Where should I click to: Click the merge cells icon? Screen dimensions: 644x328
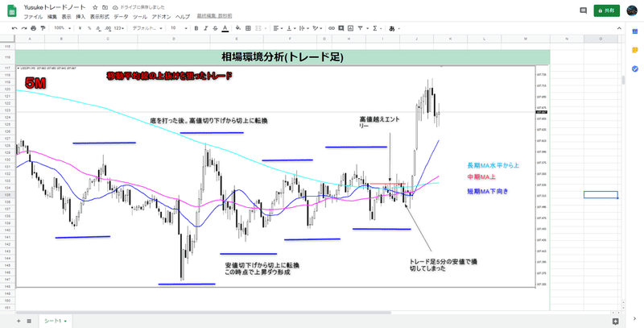258,28
